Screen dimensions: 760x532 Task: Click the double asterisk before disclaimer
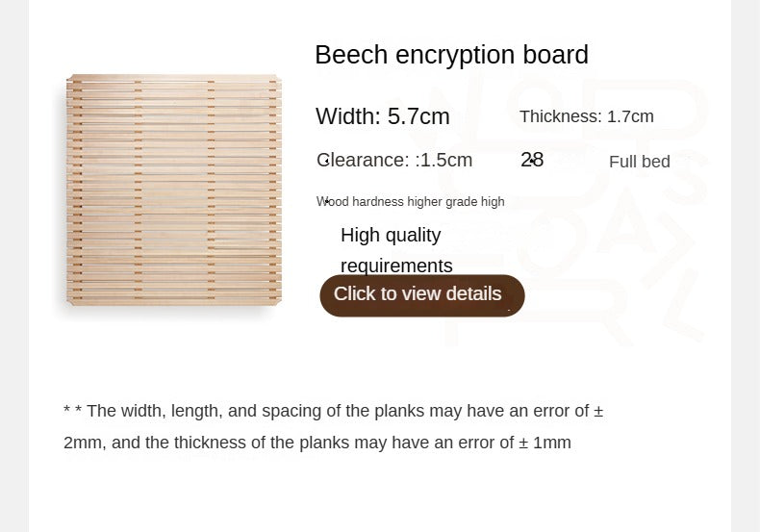click(73, 411)
